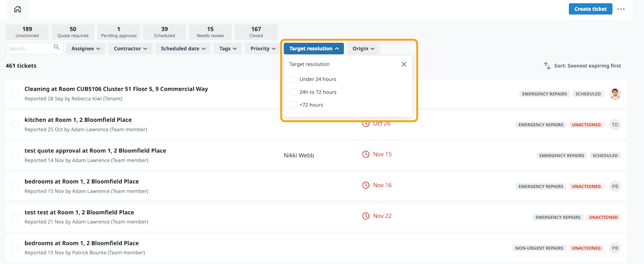Enable the +72 hours filter checkbox
This screenshot has height=264, width=644.
(293, 105)
